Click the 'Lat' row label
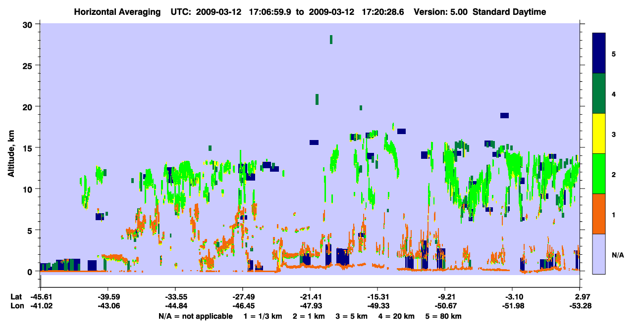The width and height of the screenshot is (644, 330). point(16,297)
